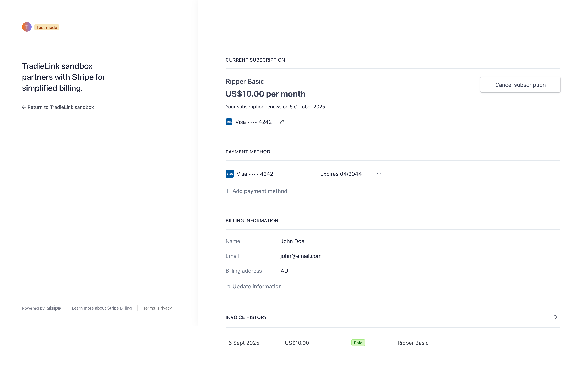The height and width of the screenshot is (384, 588).
Task: Update billing information
Action: [x=253, y=286]
